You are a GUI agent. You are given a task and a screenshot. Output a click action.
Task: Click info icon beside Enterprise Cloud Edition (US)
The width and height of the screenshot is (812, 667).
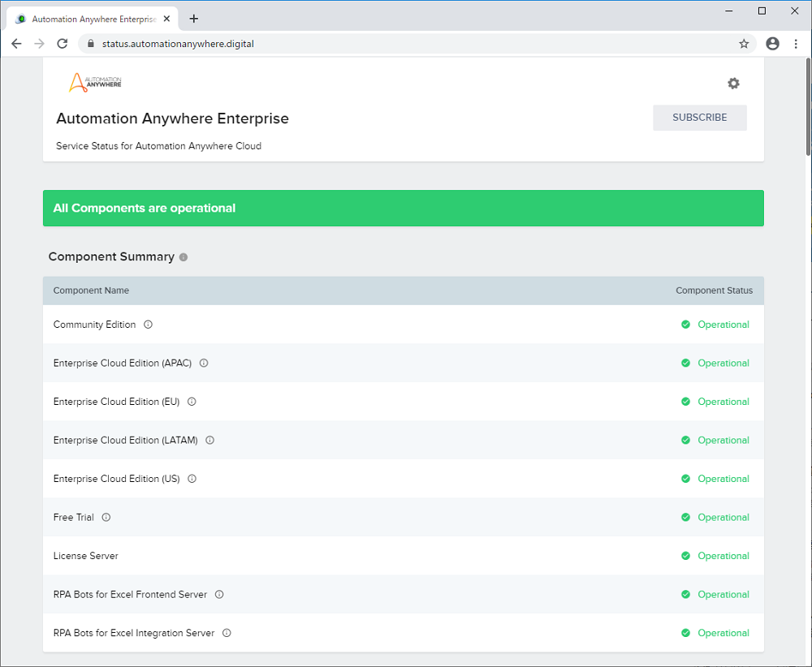pos(192,479)
